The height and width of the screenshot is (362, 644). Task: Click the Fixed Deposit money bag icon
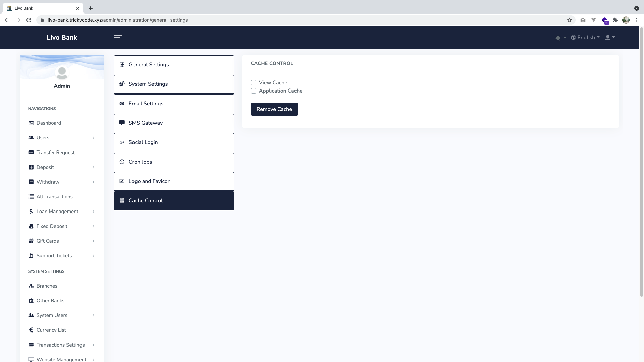tap(31, 226)
